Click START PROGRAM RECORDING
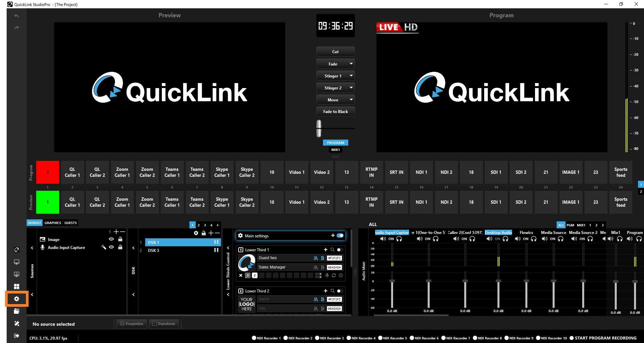 [x=603, y=338]
